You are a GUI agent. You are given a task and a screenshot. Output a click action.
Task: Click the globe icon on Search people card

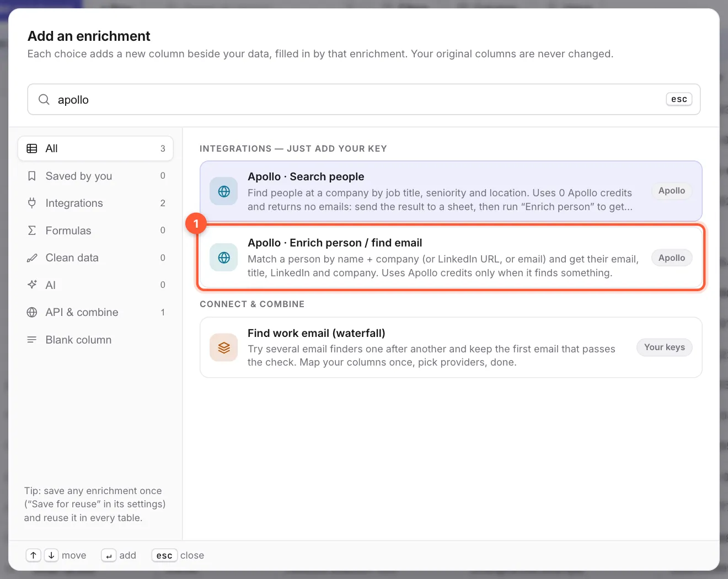coord(224,191)
